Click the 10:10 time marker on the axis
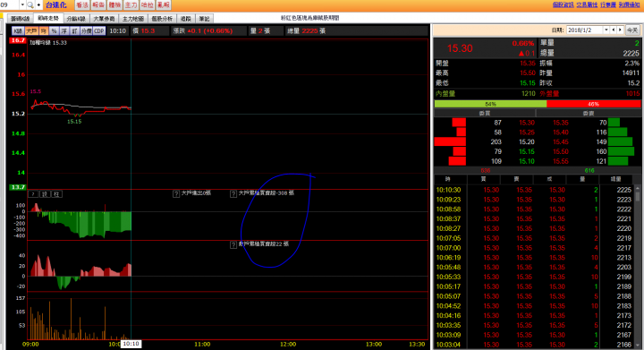 click(x=131, y=344)
